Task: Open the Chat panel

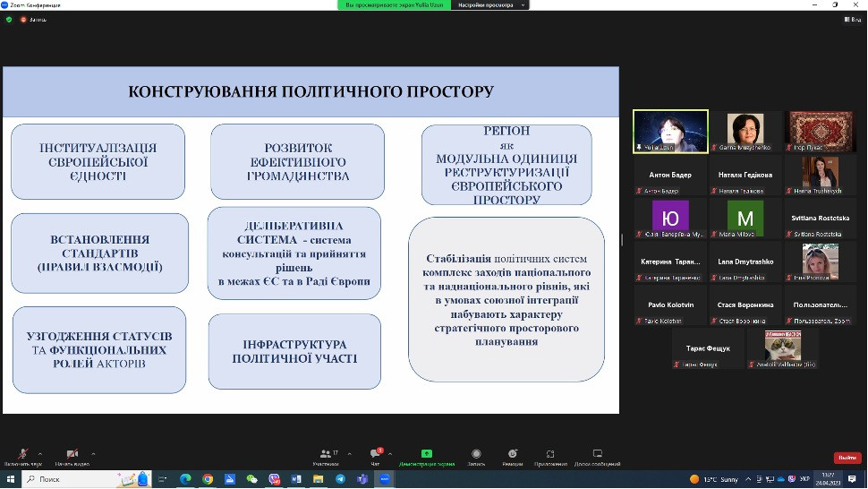Action: point(375,457)
